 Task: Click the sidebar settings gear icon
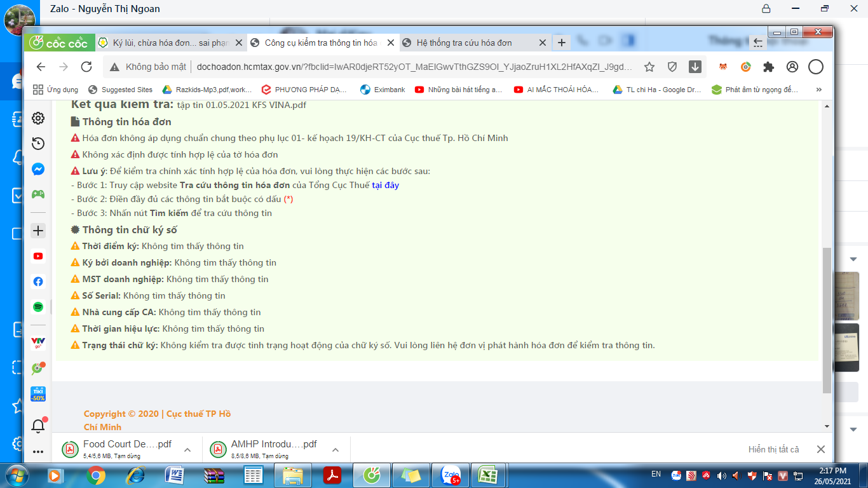coord(38,118)
